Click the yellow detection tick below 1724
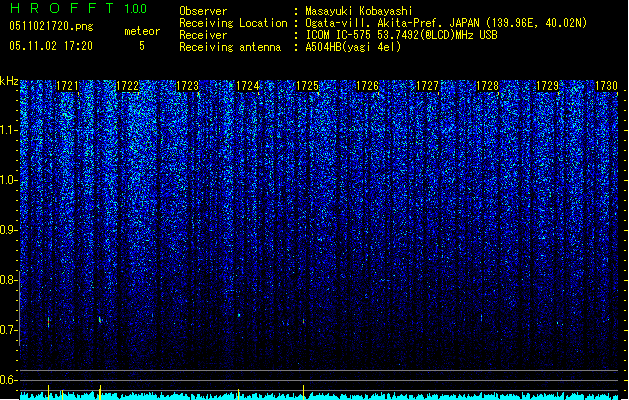The width and height of the screenshot is (629, 400). coord(239,394)
